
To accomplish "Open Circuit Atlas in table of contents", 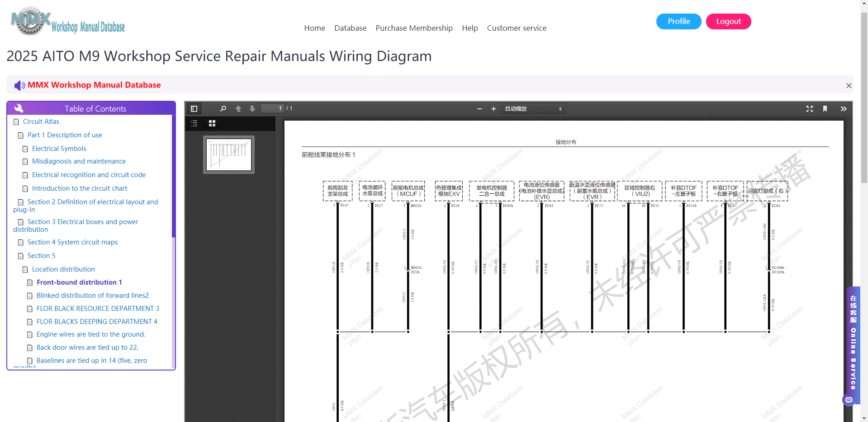I will [41, 122].
